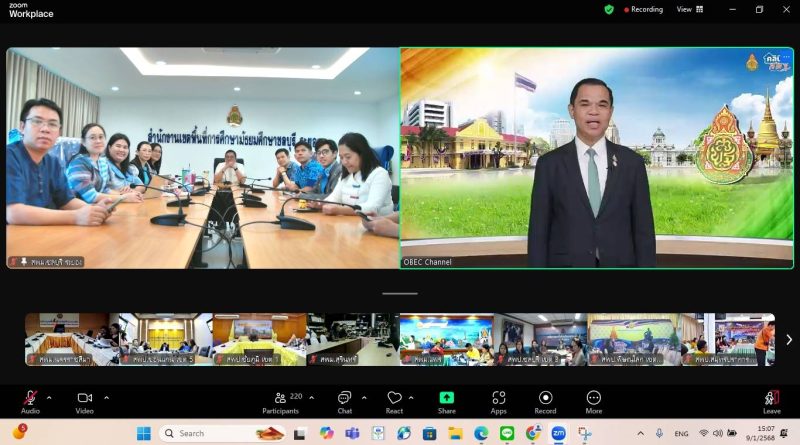Image resolution: width=800 pixels, height=445 pixels.
Task: Click the Leave meeting button
Action: (x=771, y=400)
